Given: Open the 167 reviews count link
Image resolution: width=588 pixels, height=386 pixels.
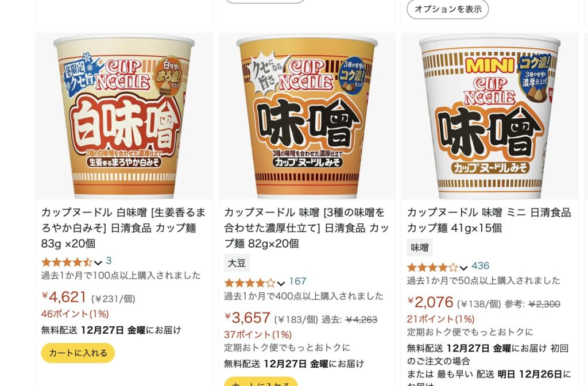Looking at the screenshot, I should click(x=298, y=281).
